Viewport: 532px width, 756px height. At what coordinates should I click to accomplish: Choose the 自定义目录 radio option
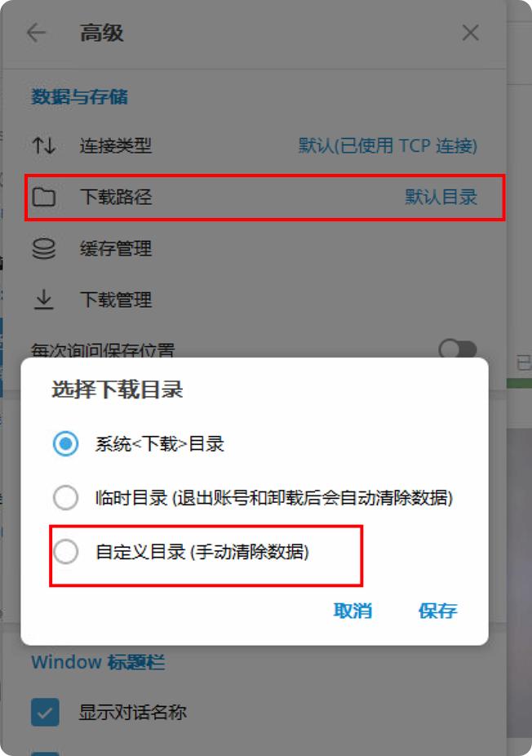coord(65,552)
